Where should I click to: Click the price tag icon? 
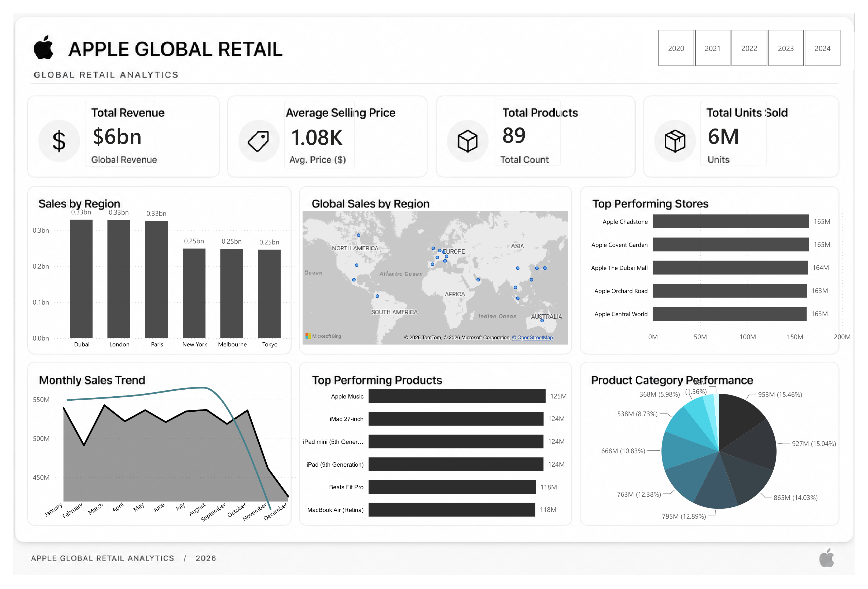click(259, 141)
